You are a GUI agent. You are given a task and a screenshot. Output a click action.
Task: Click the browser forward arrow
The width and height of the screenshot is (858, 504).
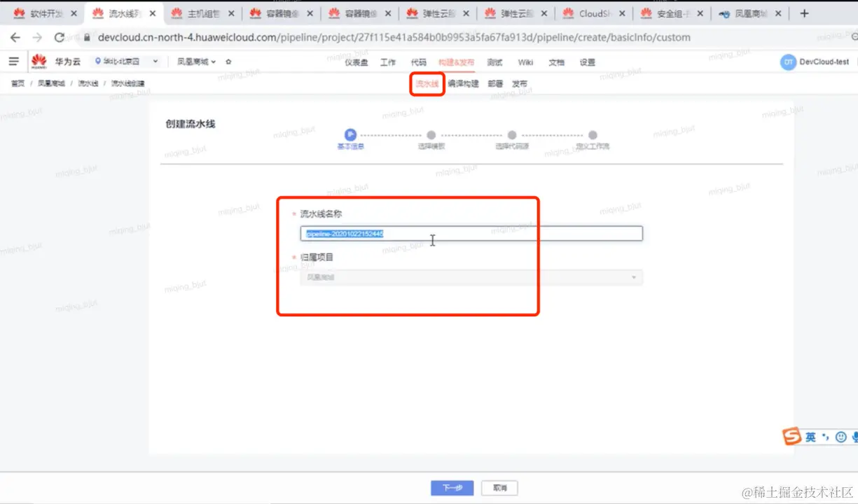pos(37,37)
